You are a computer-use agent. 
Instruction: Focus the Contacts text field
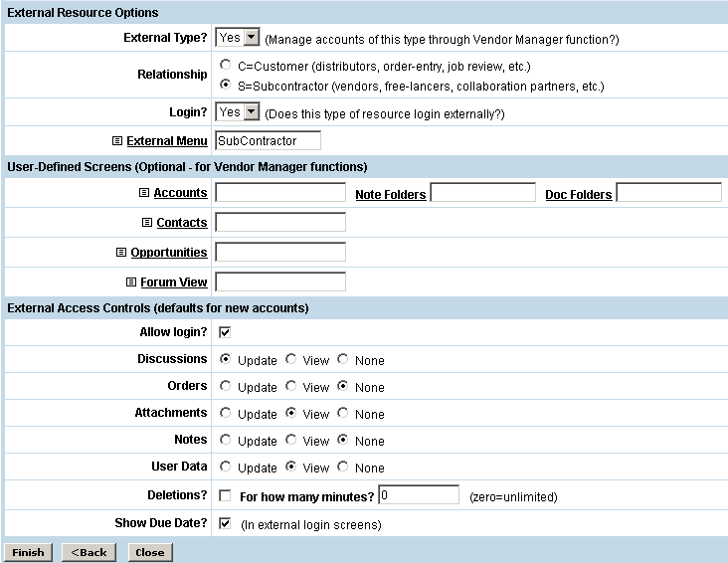click(x=280, y=222)
